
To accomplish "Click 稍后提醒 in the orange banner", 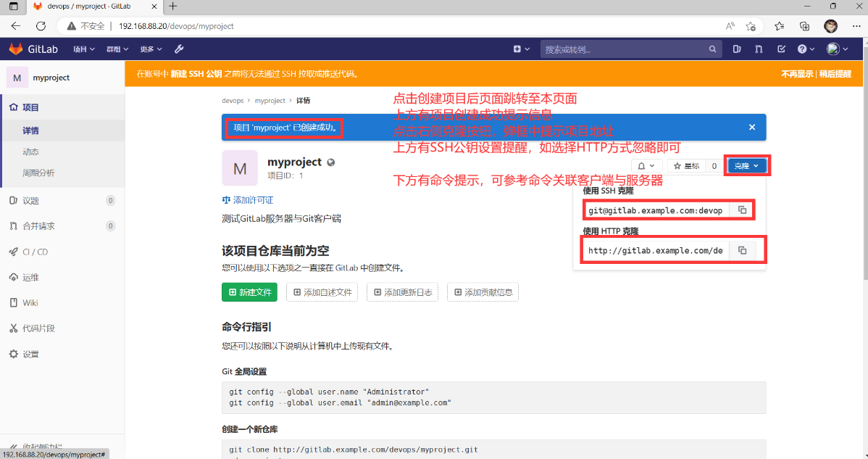I will (835, 74).
